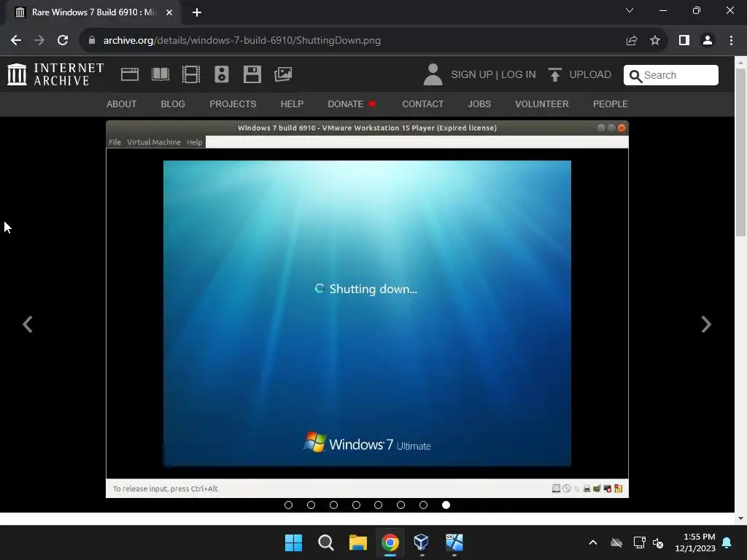This screenshot has width=747, height=560.
Task: Open a new browser tab
Action: [x=197, y=12]
